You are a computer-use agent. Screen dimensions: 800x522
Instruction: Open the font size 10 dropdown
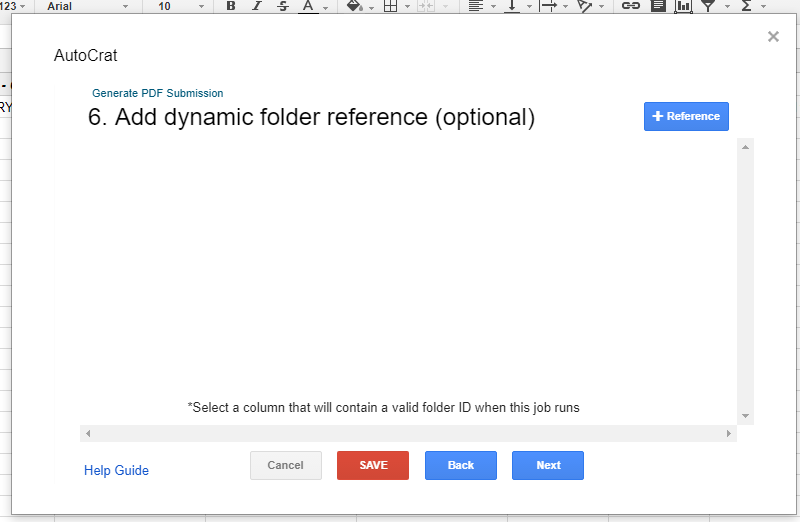click(x=180, y=6)
